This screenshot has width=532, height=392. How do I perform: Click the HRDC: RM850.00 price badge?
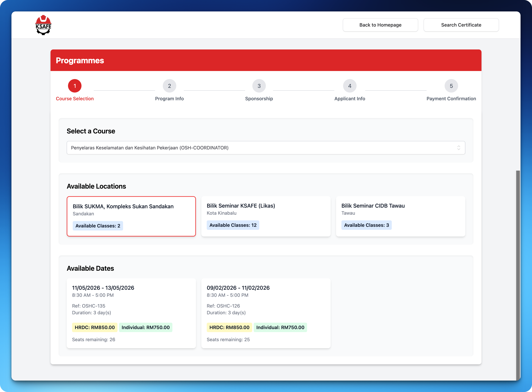coord(94,327)
